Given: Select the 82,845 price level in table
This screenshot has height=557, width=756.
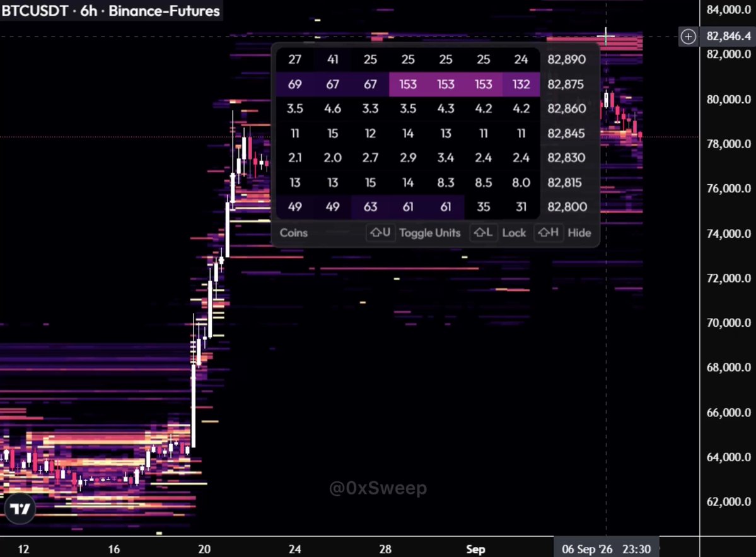Looking at the screenshot, I should point(566,133).
